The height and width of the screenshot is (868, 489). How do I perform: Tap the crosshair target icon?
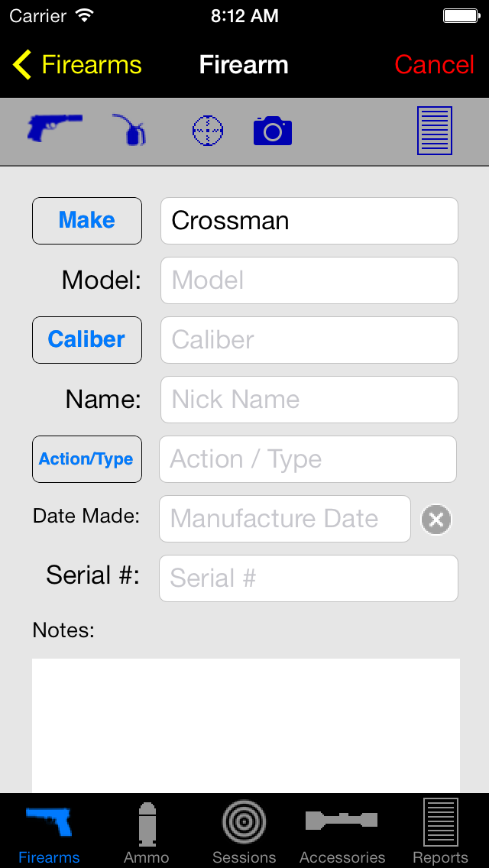pos(207,131)
